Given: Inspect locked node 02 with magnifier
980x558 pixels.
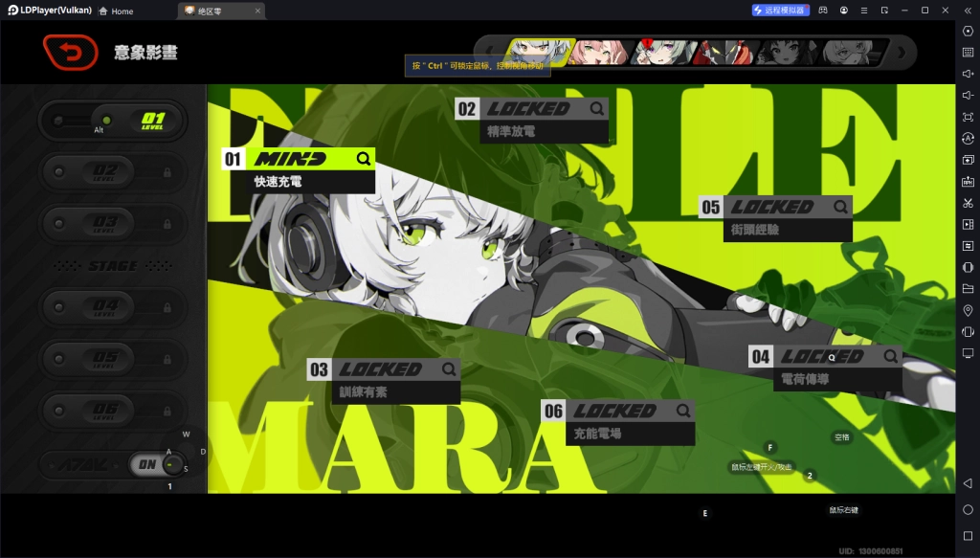Looking at the screenshot, I should tap(596, 109).
